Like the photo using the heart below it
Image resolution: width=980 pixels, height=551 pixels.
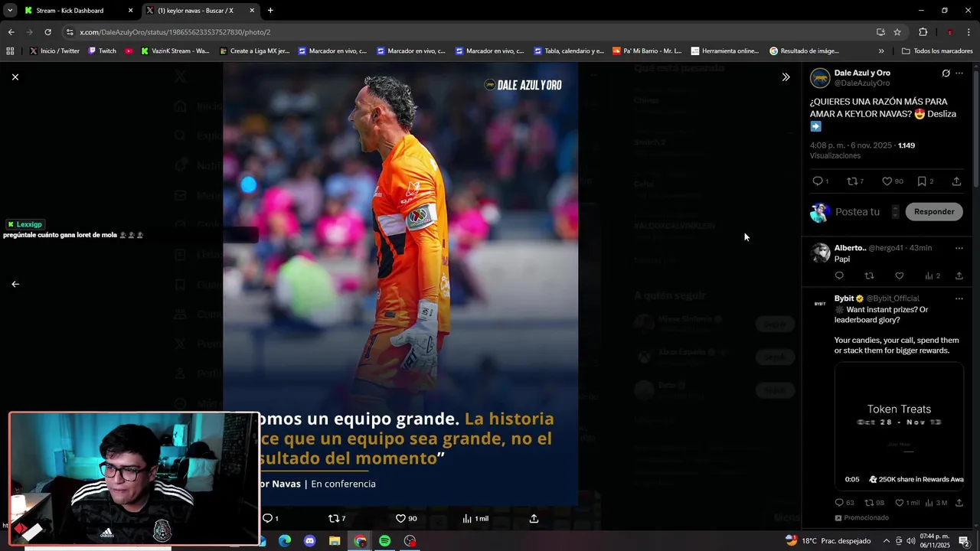(400, 518)
